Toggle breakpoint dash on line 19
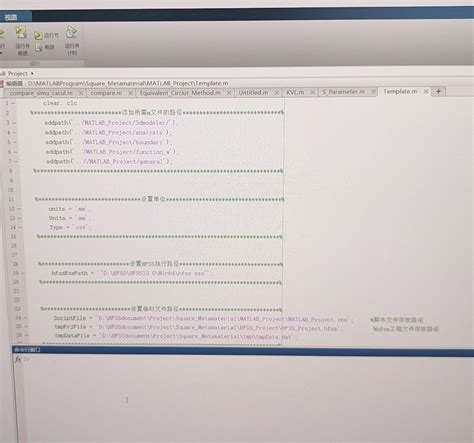Image resolution: width=474 pixels, height=443 pixels. point(22,273)
